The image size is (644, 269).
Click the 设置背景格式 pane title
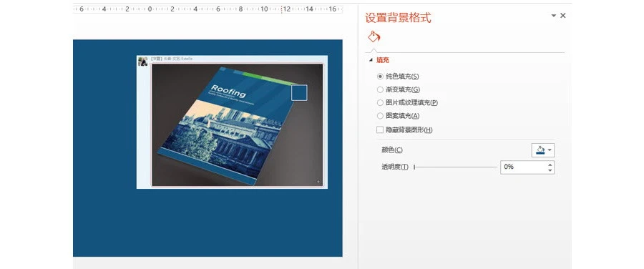pyautogui.click(x=398, y=18)
